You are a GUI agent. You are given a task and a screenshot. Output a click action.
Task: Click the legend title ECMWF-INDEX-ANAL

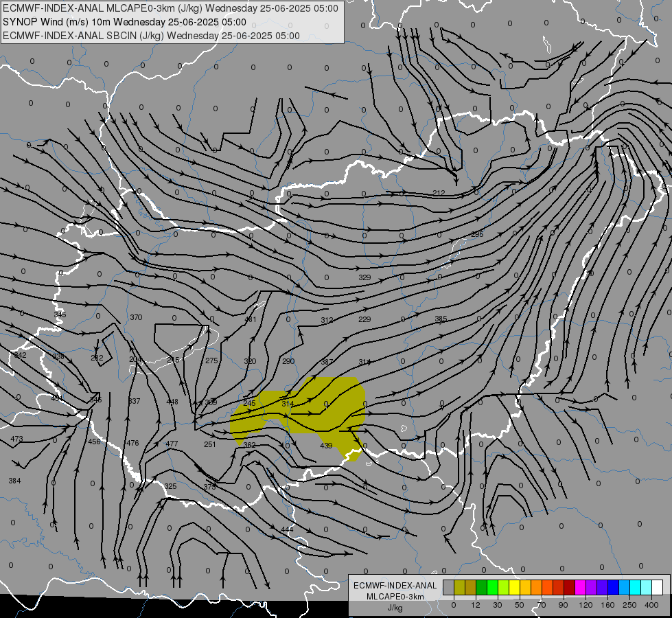[395, 586]
